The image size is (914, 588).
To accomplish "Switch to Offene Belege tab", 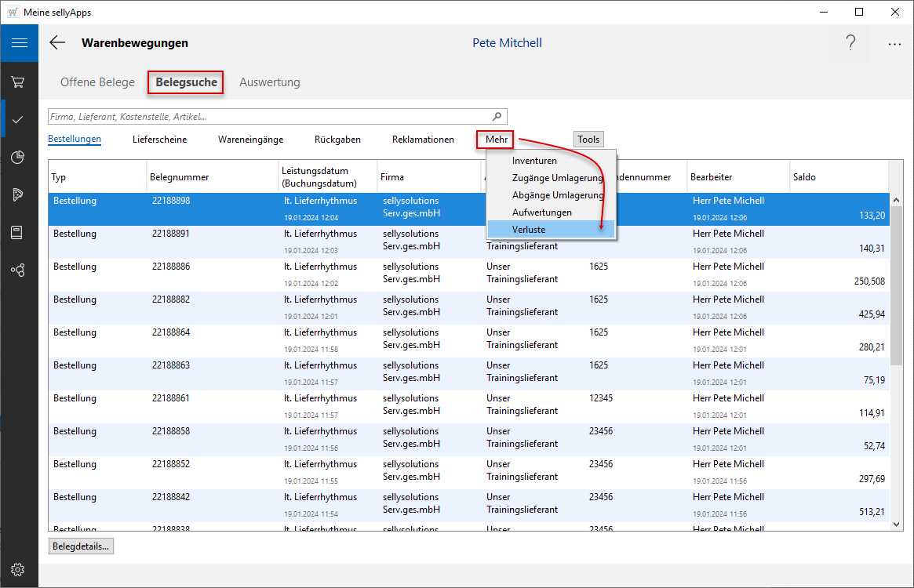I will 97,82.
